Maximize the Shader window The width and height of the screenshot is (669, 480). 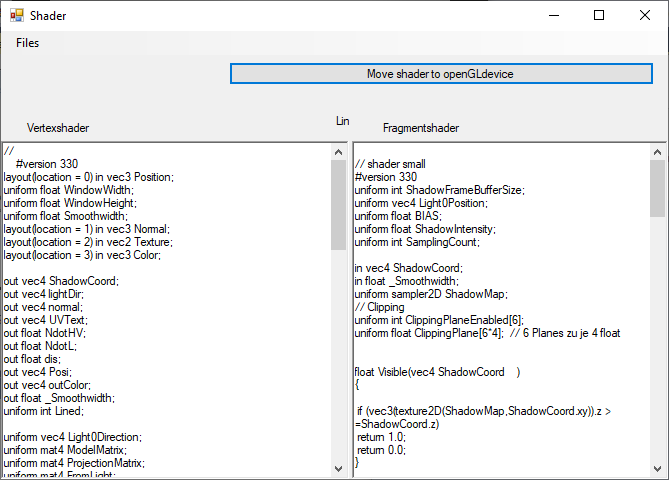point(599,16)
